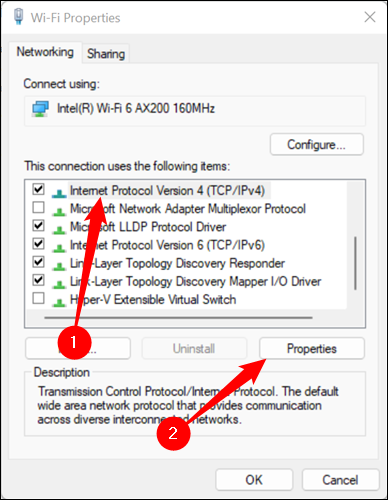
Task: Click the Link-Layer Topology Discovery Responder icon
Action: pos(59,266)
